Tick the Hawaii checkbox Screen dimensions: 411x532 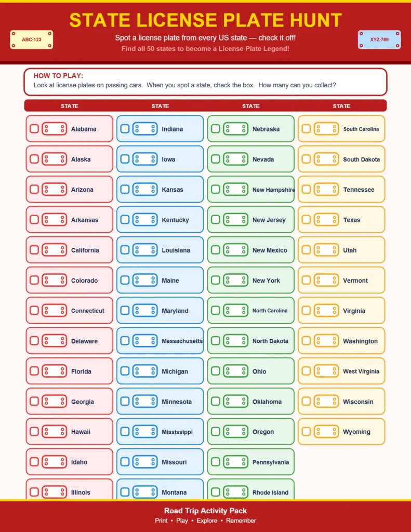tap(34, 432)
